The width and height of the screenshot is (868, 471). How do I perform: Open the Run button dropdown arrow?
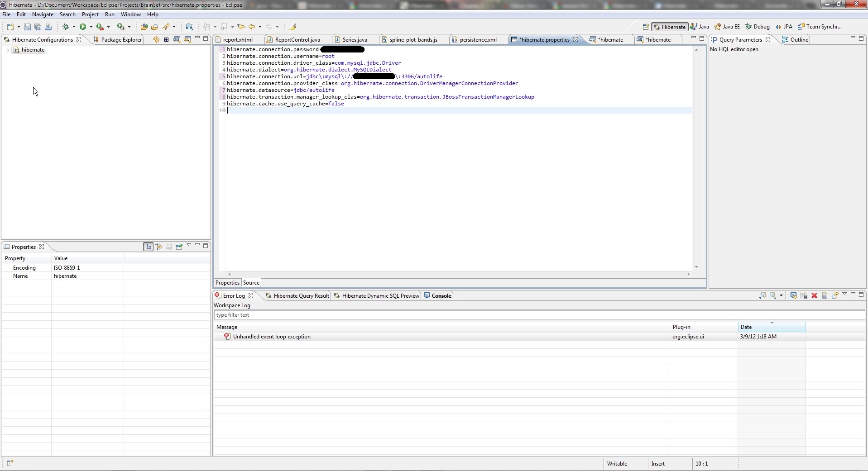[x=91, y=27]
